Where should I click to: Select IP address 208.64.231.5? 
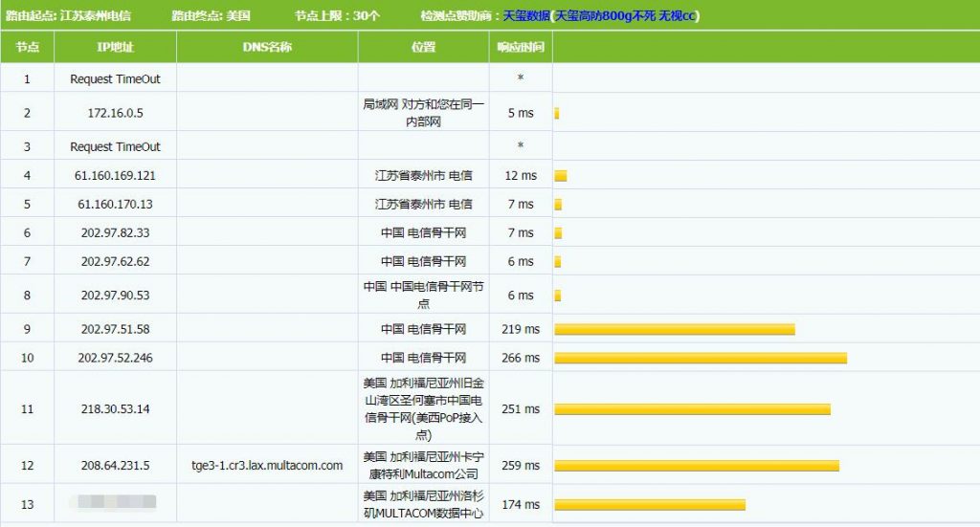coord(115,465)
